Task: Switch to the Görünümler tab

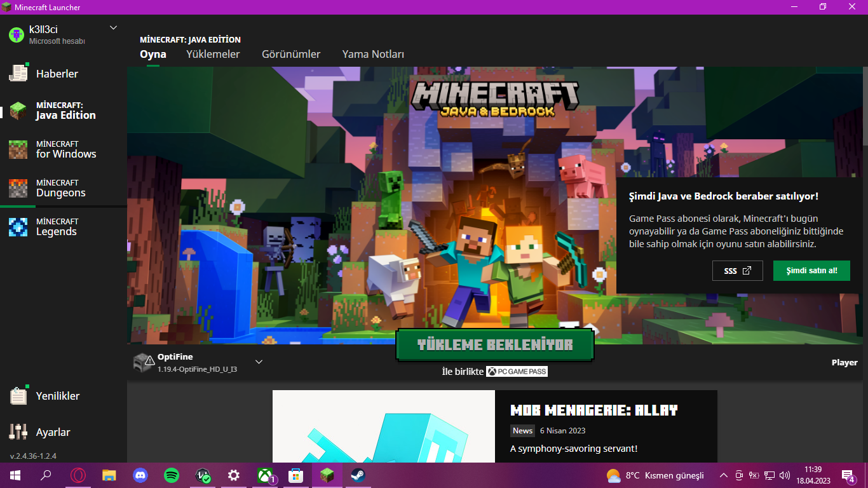Action: click(x=291, y=55)
